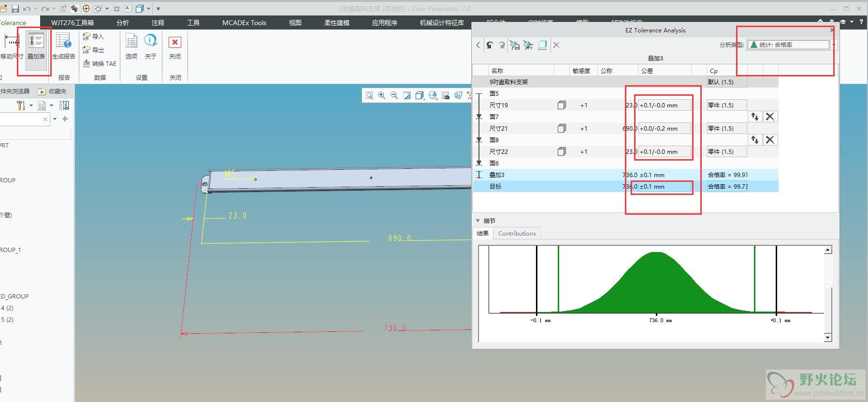Click the Regenerate model icon

coord(63,9)
